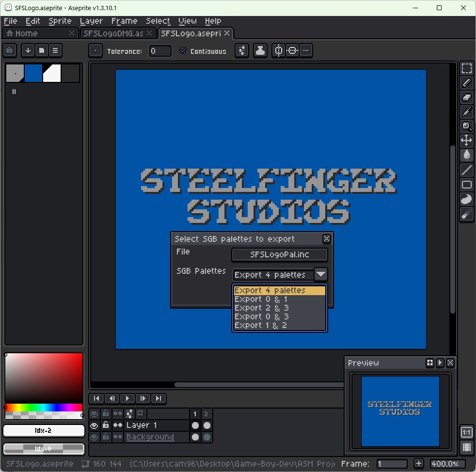Close the SGB palette export dialog

coord(326,238)
